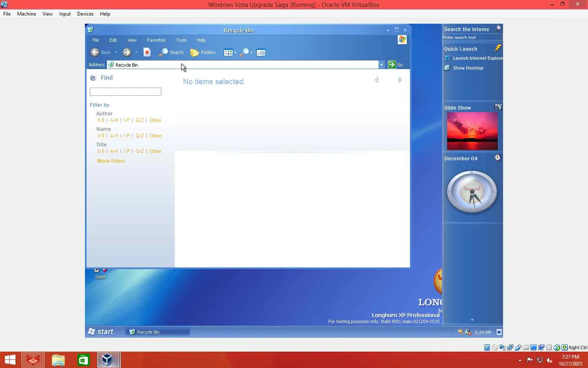Open the Views dropdown arrow

[235, 52]
